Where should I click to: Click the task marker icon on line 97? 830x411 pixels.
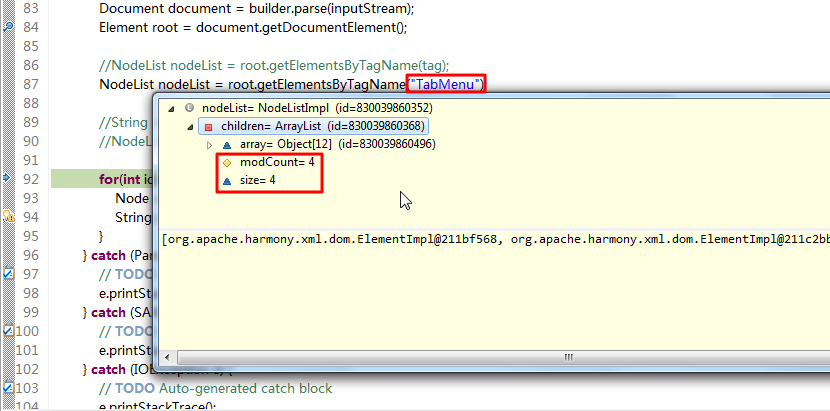point(7,274)
